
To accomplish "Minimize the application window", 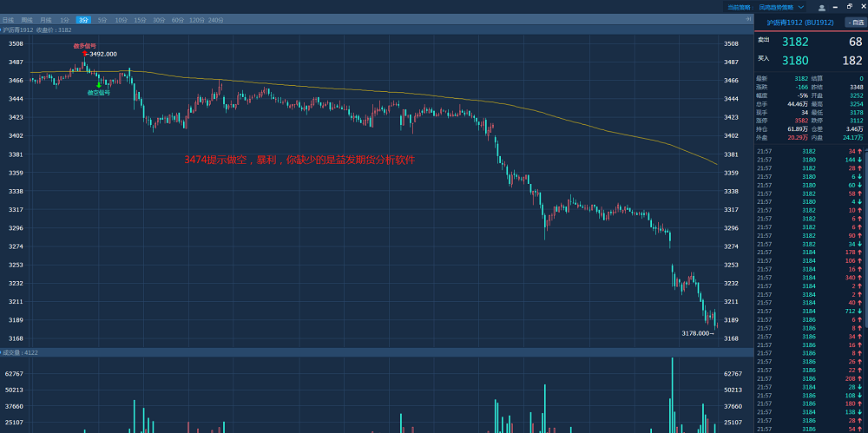I will click(836, 6).
